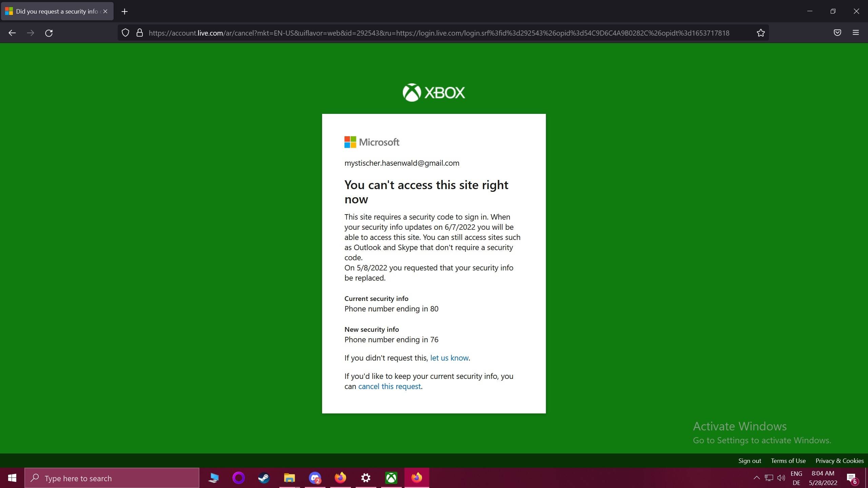The height and width of the screenshot is (488, 868).
Task: Click the Sign out link
Action: pyautogui.click(x=749, y=461)
